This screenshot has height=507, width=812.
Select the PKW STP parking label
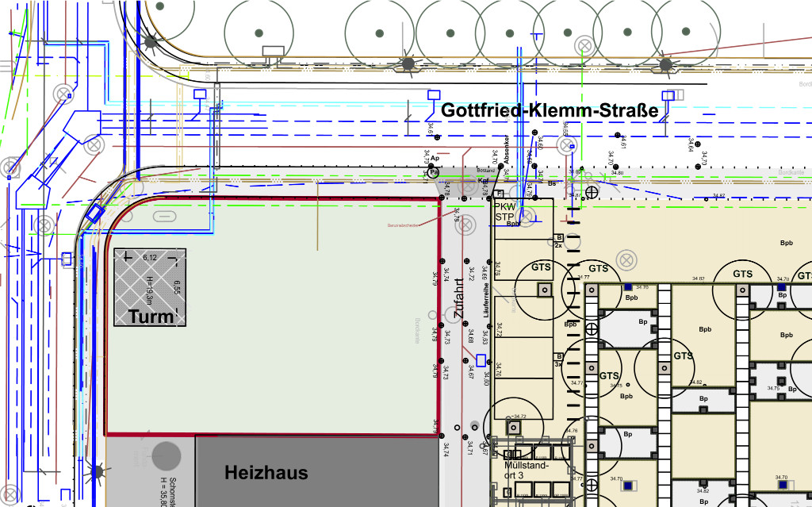tap(505, 211)
